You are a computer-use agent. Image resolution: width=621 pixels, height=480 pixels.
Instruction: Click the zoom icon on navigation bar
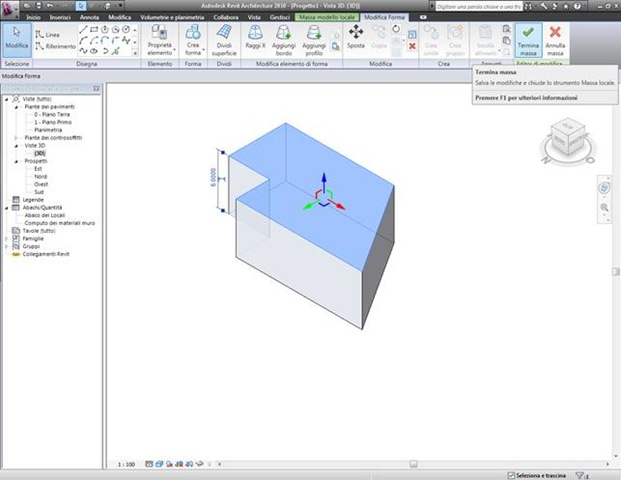pos(604,207)
